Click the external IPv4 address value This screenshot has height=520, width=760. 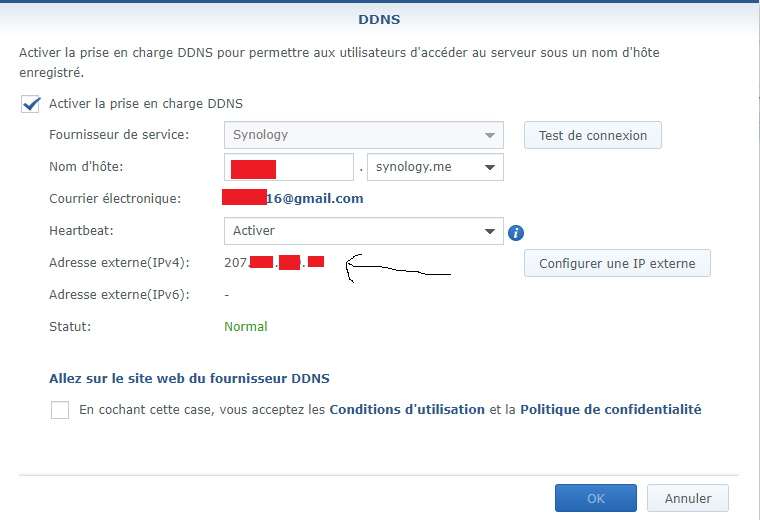pos(273,263)
